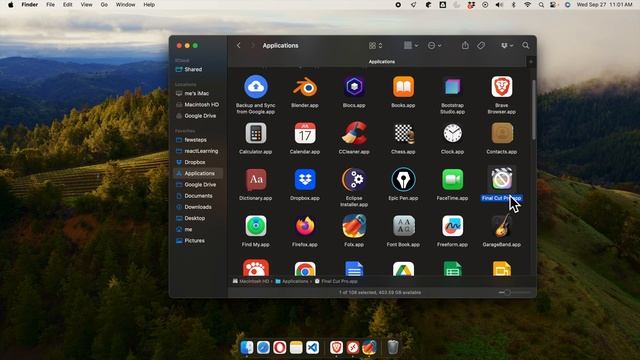Open the Wi-Fi menu bar icon
The height and width of the screenshot is (360, 640).
(x=527, y=5)
